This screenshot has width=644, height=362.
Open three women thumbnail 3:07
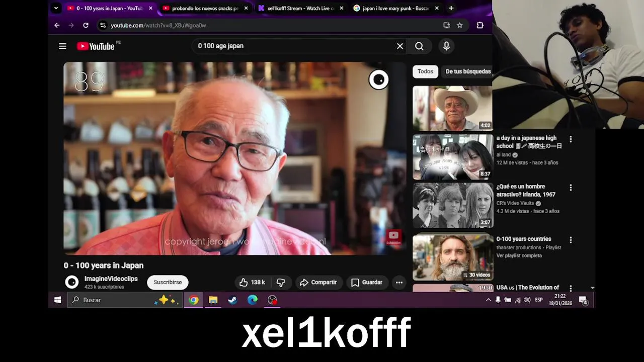point(453,205)
